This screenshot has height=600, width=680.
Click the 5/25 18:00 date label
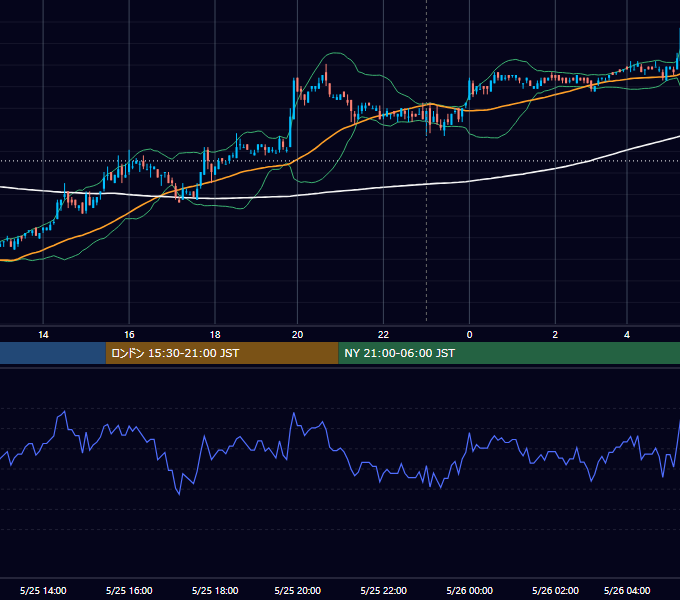(x=215, y=590)
